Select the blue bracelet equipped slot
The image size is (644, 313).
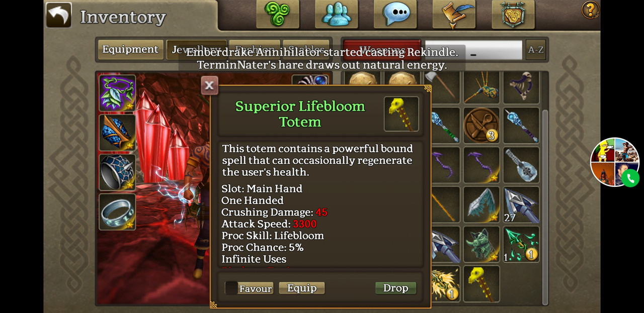coord(117,133)
